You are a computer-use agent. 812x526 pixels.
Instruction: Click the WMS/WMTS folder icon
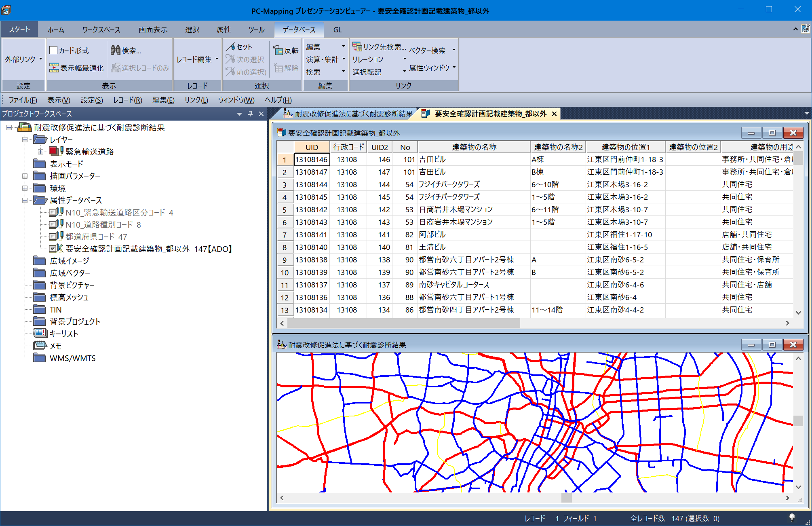point(39,358)
